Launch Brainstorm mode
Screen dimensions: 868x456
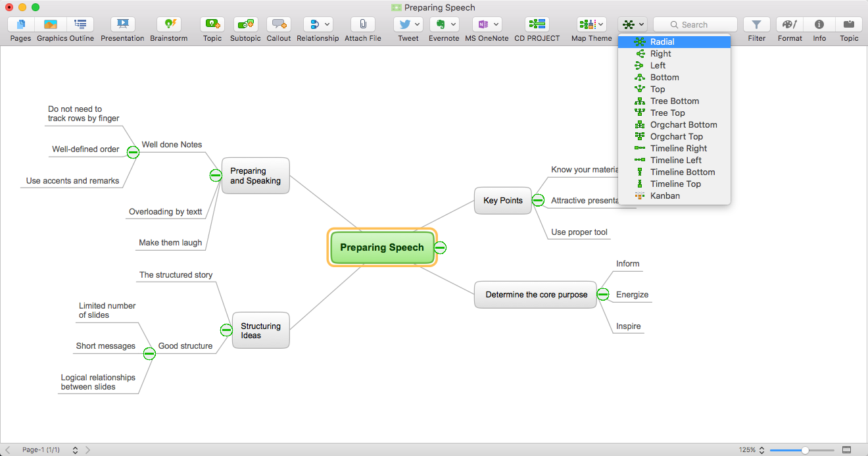169,24
